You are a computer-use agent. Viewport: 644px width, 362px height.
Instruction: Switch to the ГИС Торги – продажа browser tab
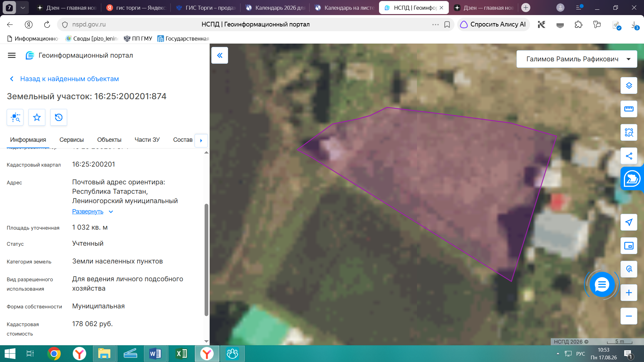206,8
